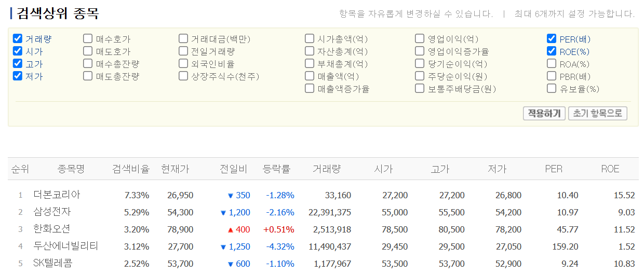Open the 삼성전자 stock link
Screen dimensions: 644x274
tap(52, 212)
